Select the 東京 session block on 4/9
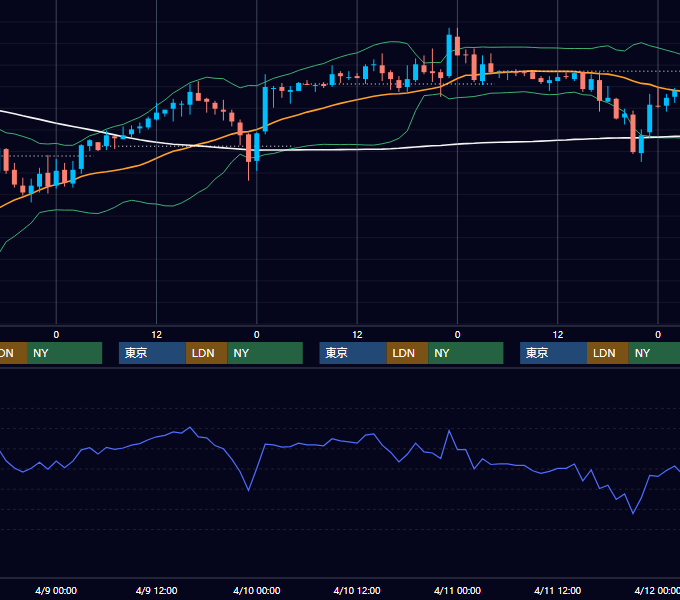 153,353
